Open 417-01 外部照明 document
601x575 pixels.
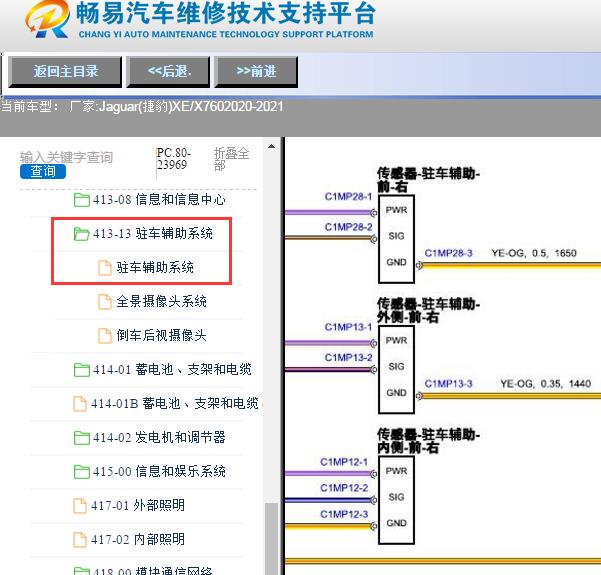[138, 506]
